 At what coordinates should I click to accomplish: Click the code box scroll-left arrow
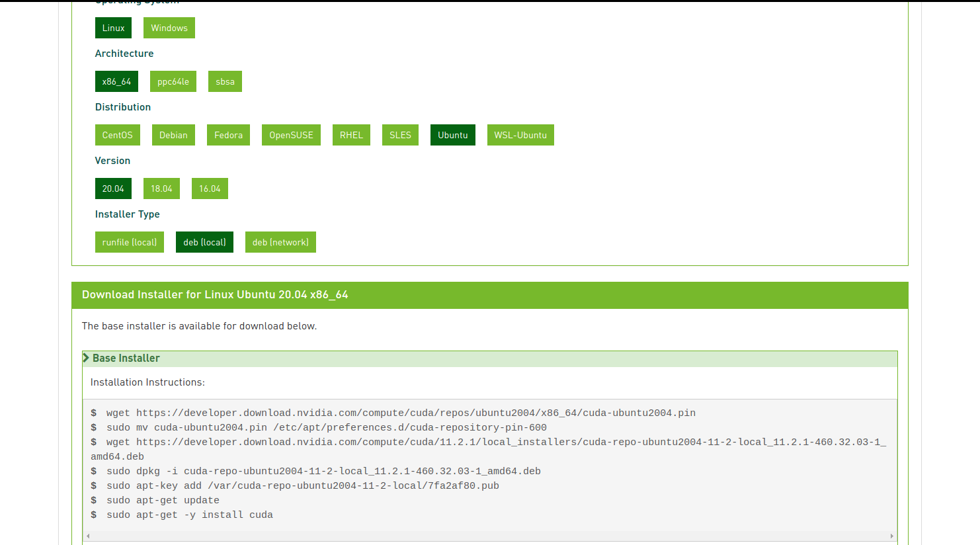(88, 536)
